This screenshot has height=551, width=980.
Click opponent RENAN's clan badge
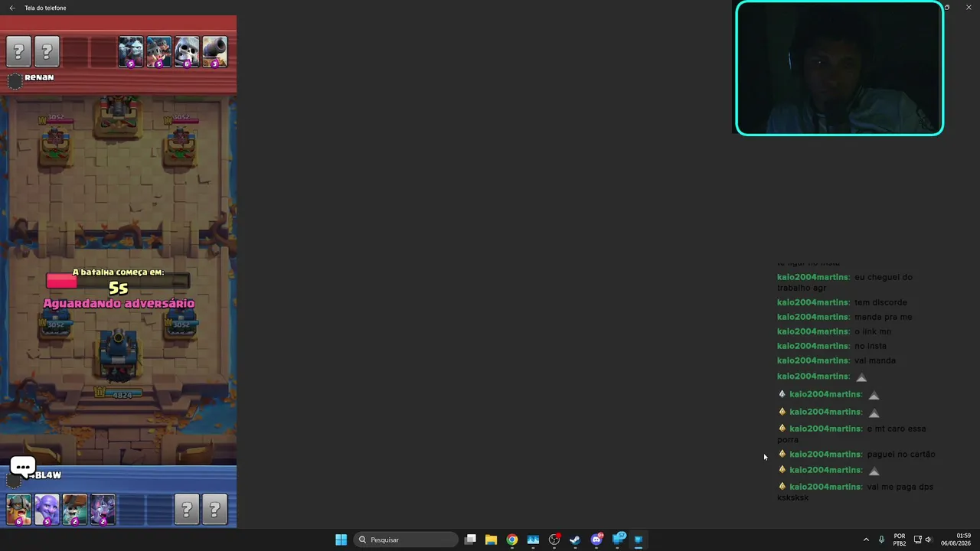coord(15,80)
